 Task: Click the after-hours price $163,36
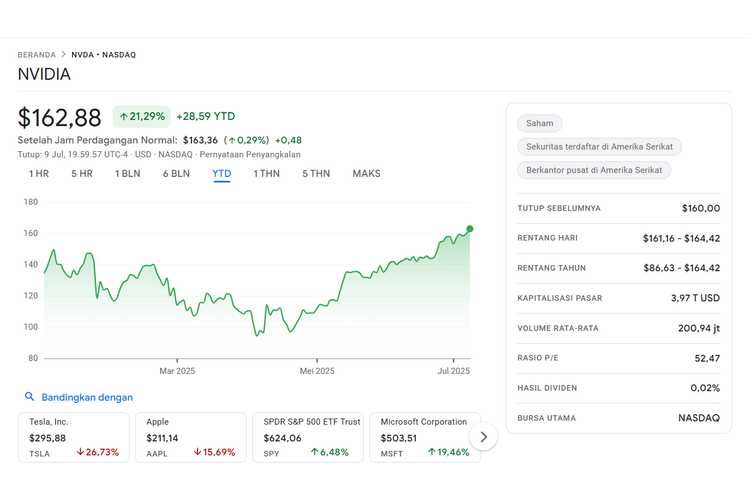pos(200,140)
